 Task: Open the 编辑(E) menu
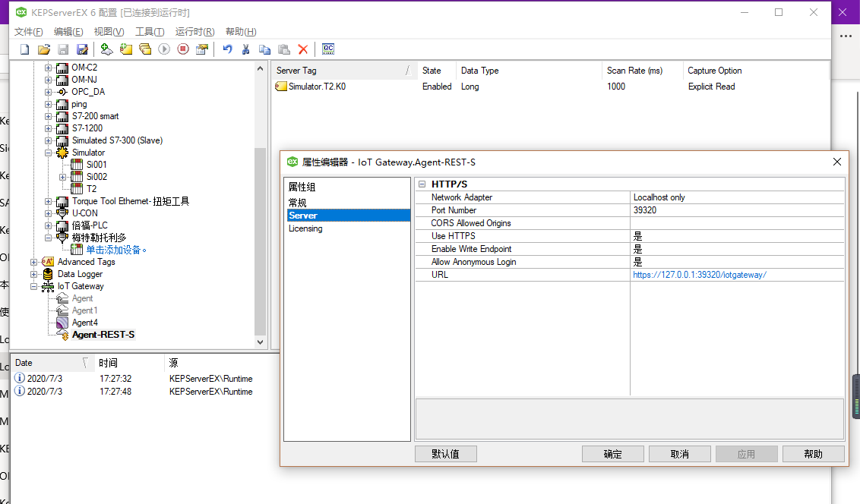coord(68,32)
